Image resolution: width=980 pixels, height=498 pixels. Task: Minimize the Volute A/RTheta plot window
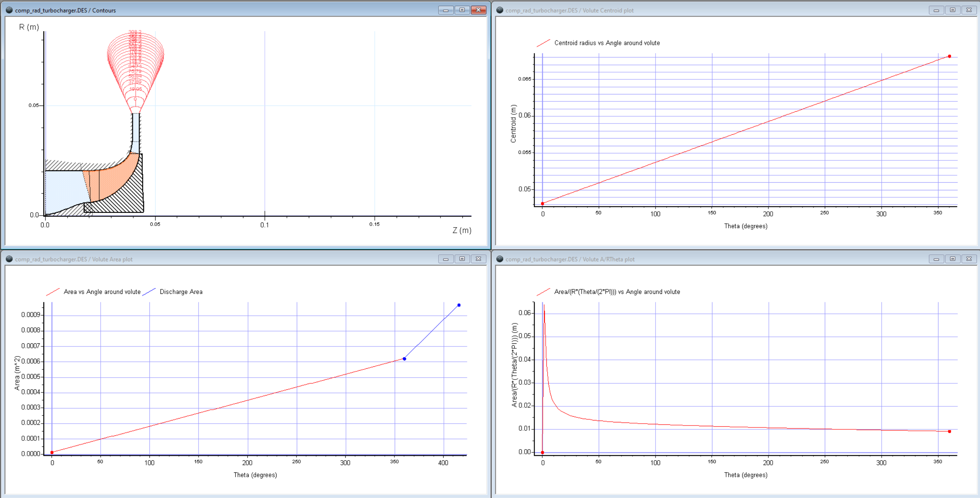pos(936,259)
